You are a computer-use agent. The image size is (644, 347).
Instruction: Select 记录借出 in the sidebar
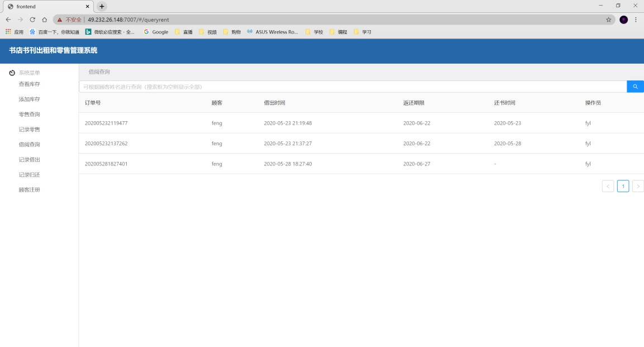click(x=29, y=160)
